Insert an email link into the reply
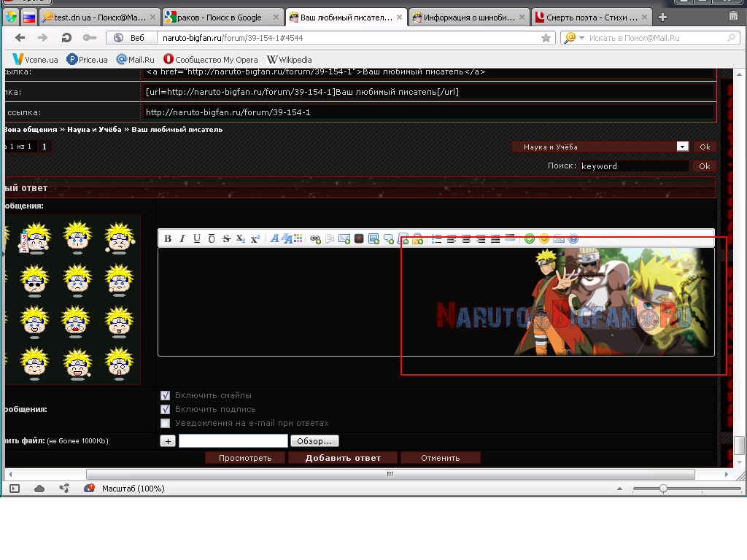This screenshot has height=560, width=747. (344, 238)
